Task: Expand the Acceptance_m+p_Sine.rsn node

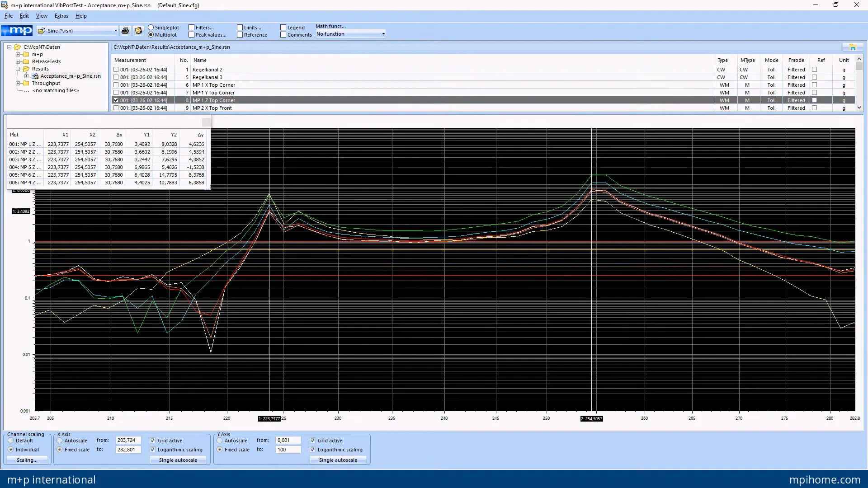Action: [x=27, y=76]
